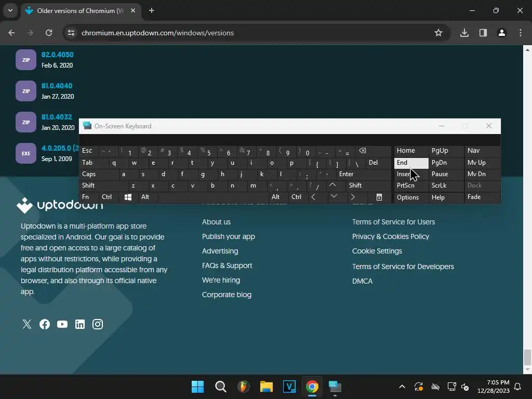
Task: Open Windows Start menu on taskbar
Action: 197,387
